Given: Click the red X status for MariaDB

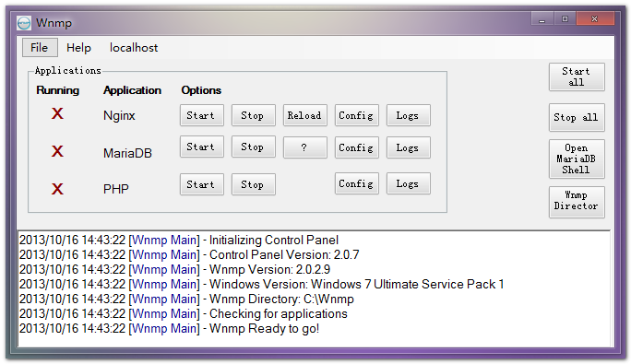Looking at the screenshot, I should (57, 151).
